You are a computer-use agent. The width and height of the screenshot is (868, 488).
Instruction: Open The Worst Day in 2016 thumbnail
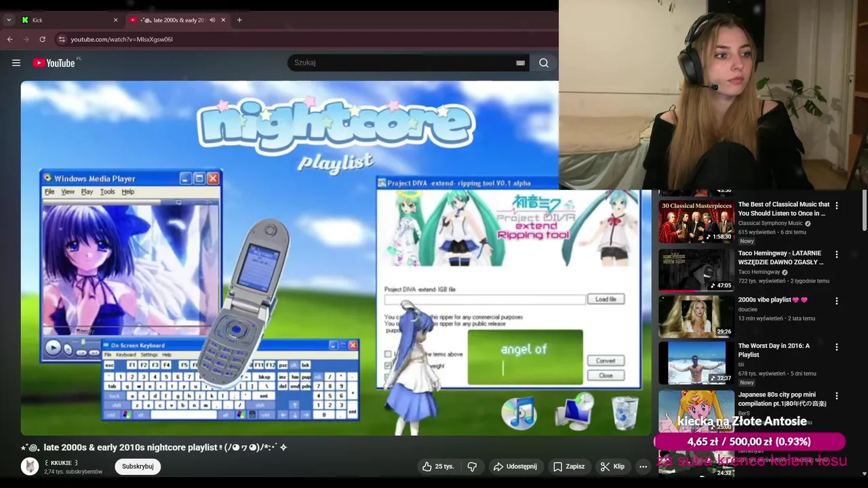[696, 363]
